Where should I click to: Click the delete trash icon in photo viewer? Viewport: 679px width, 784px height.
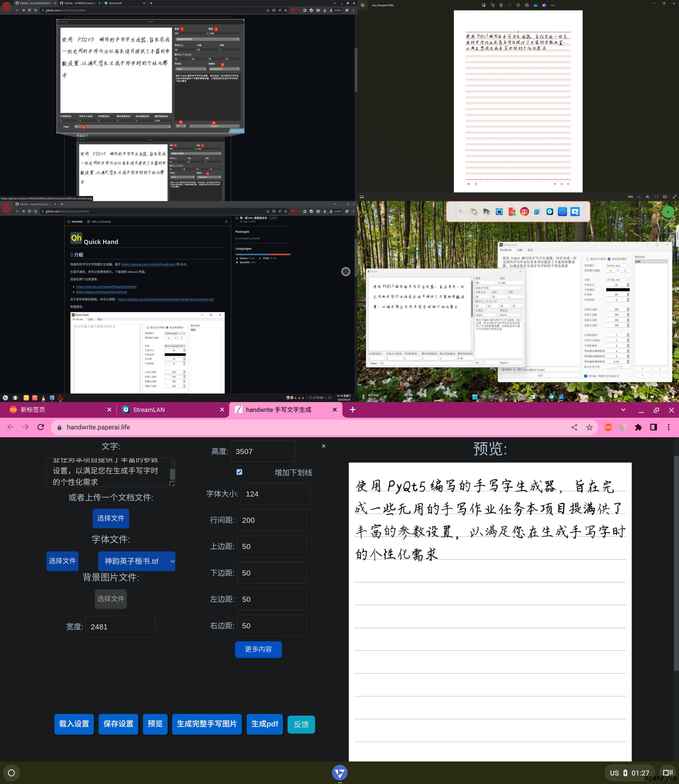pos(501,5)
